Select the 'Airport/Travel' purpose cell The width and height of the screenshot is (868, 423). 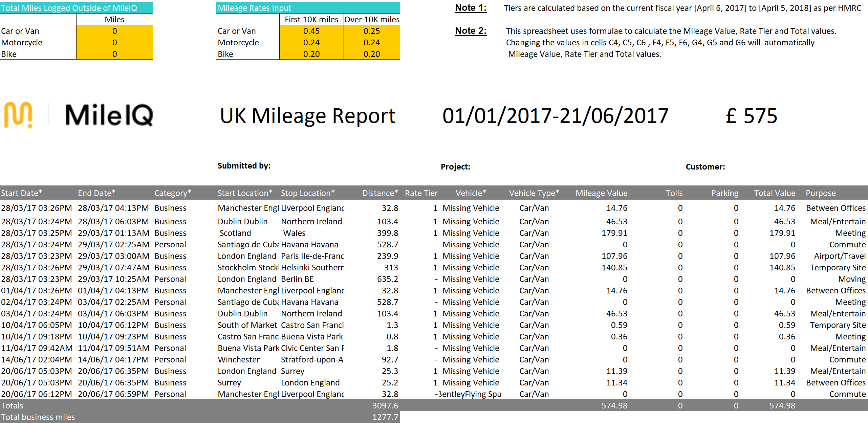[x=840, y=256]
